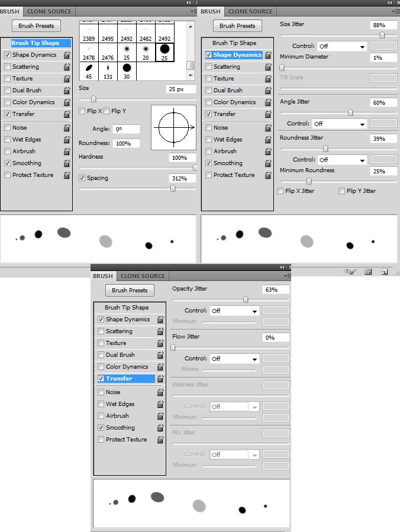This screenshot has height=532, width=400.
Task: Collapse the Shape Dynamics panel with double arrows
Action: 389,2
